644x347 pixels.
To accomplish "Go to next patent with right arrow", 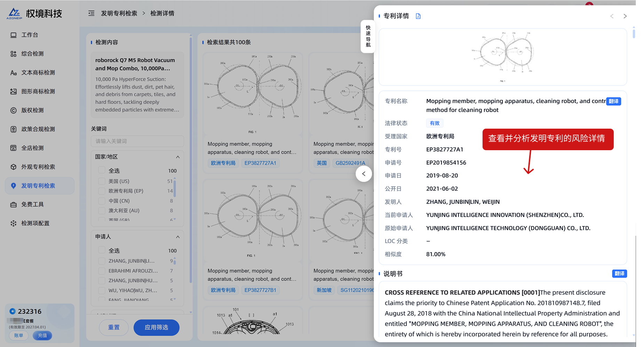I will click(625, 16).
